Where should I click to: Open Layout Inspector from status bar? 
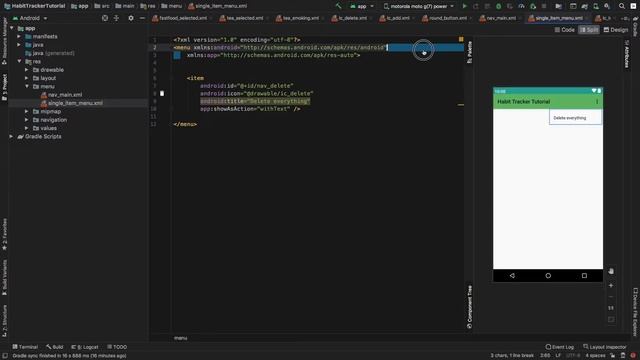click(x=604, y=347)
